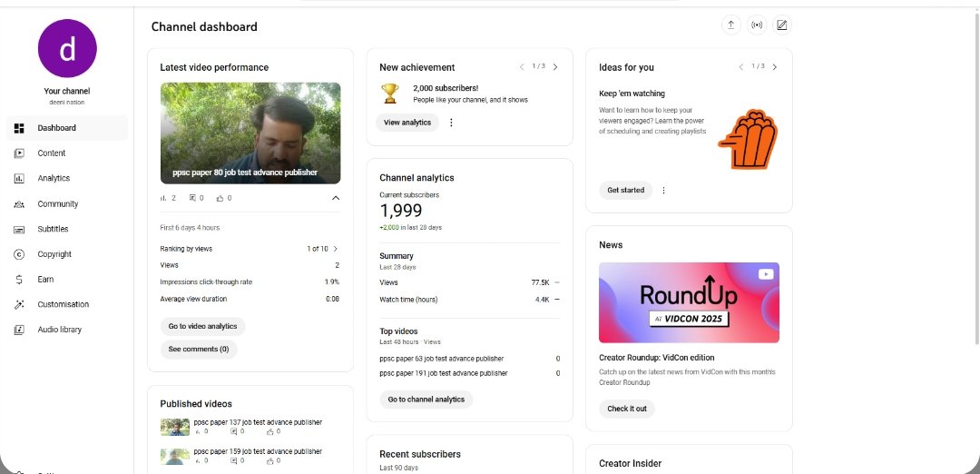Expand Ranking by views arrow
Image resolution: width=980 pixels, height=474 pixels.
pyautogui.click(x=336, y=249)
